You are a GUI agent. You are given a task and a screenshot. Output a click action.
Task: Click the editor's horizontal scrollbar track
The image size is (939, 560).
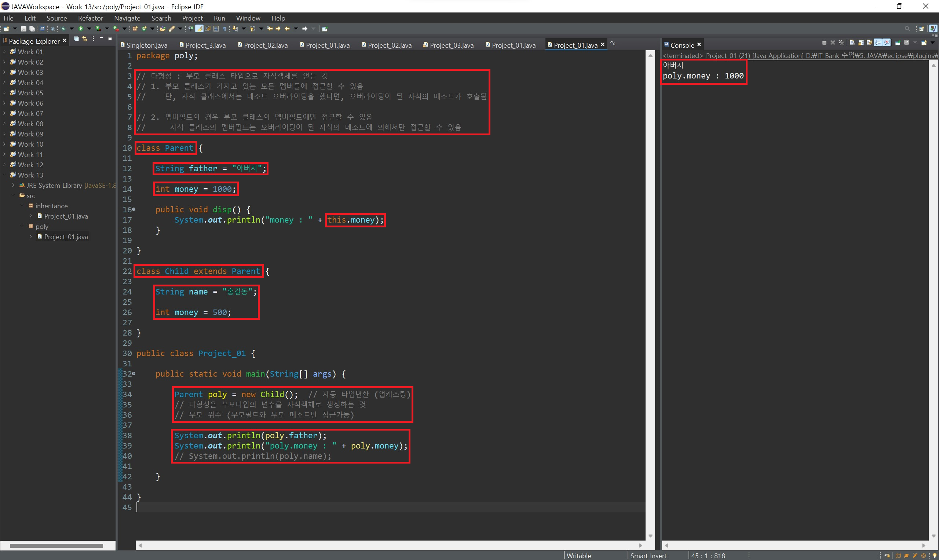389,545
